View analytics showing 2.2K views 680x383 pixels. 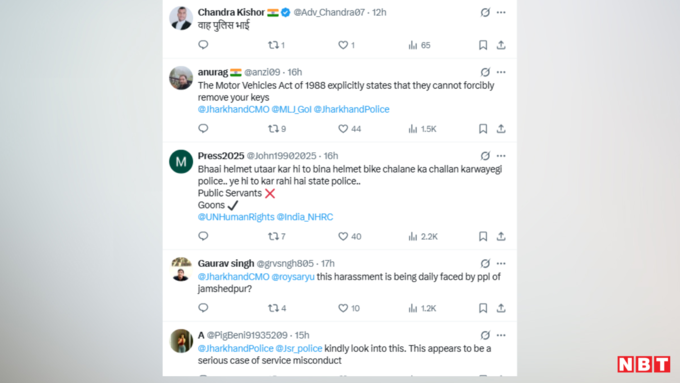click(x=423, y=236)
